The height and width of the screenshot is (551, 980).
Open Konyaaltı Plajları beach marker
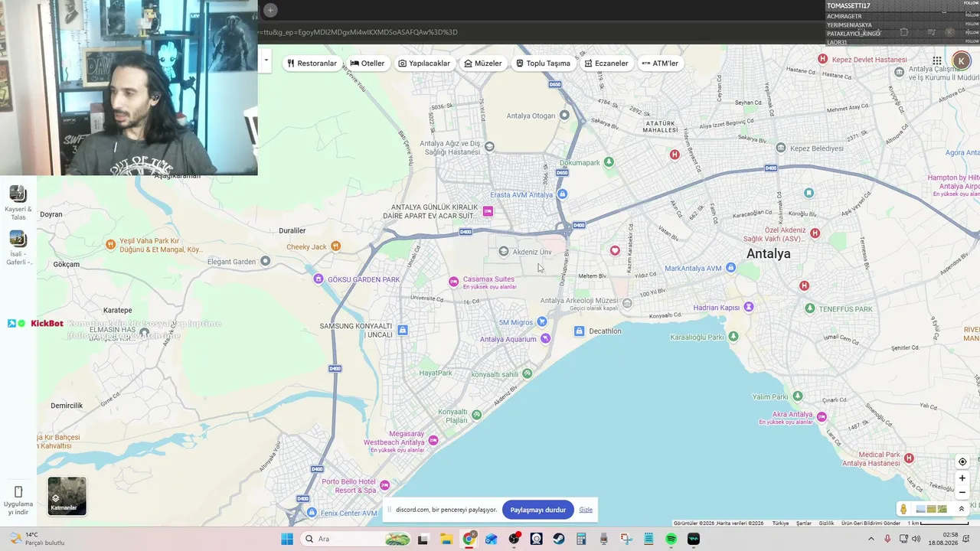(477, 414)
